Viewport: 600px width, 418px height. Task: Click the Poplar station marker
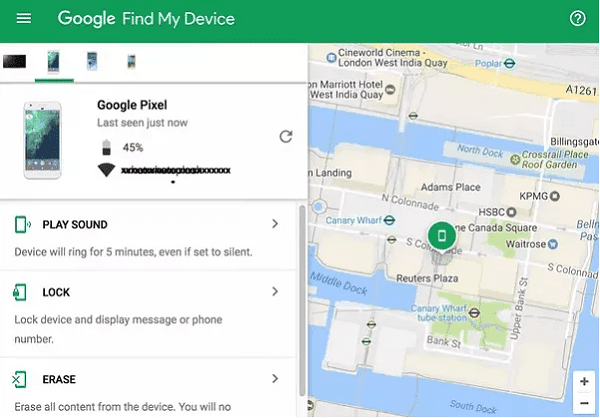[509, 64]
